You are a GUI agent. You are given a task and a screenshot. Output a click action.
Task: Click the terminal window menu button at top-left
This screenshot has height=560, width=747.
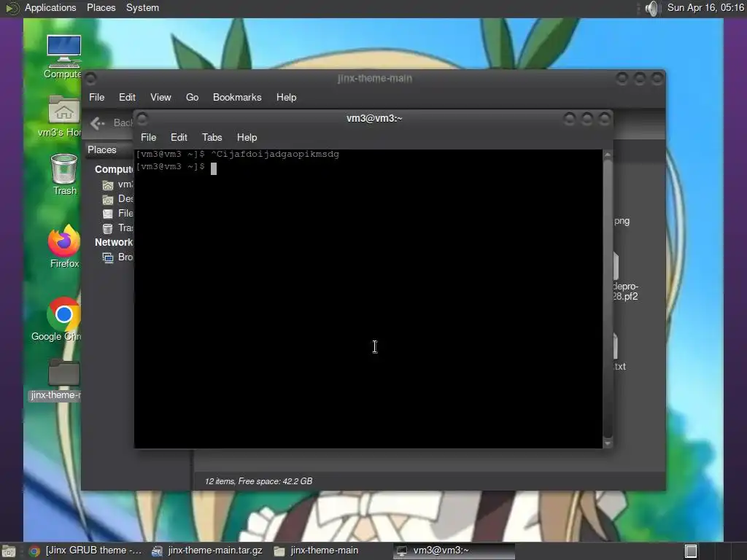142,119
